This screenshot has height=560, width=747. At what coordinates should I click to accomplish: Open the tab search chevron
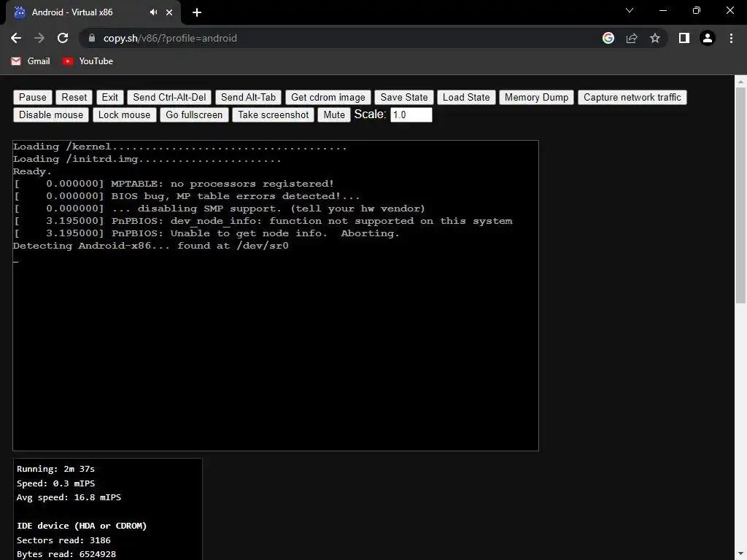630,10
